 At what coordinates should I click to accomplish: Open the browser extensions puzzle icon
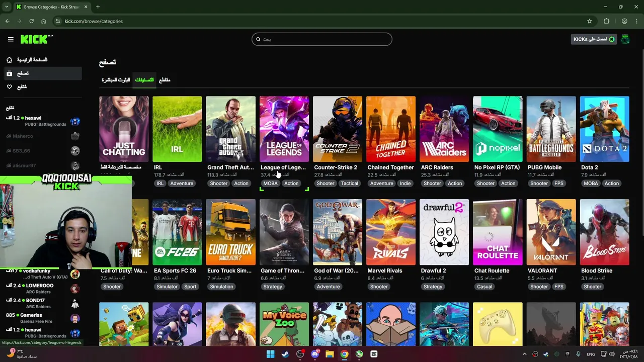click(606, 21)
